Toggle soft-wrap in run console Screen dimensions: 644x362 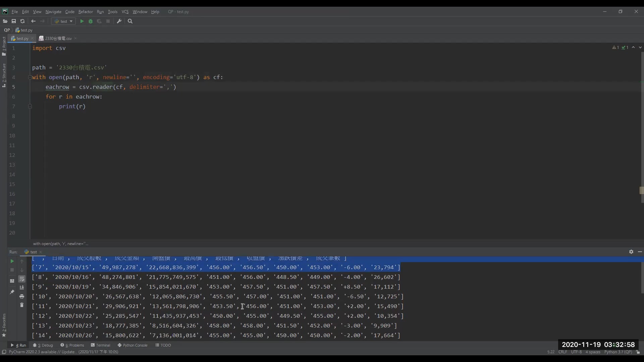click(x=22, y=279)
